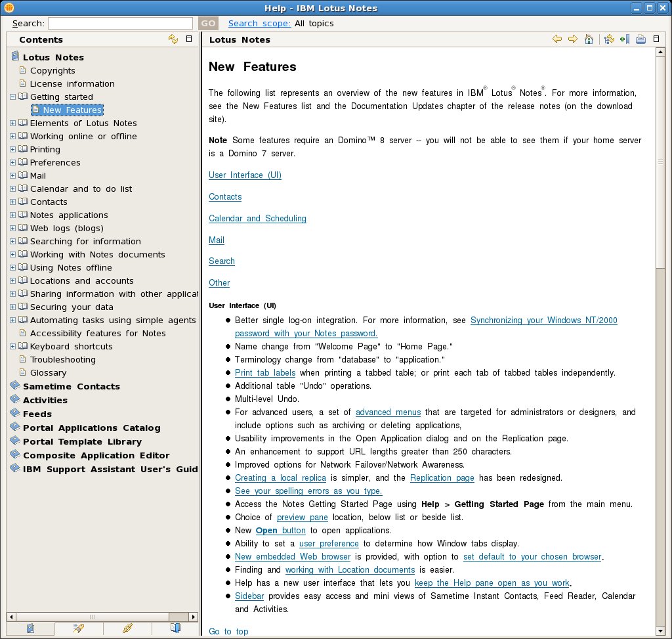The height and width of the screenshot is (639, 672).
Task: Open the License information topic
Action: tap(72, 83)
